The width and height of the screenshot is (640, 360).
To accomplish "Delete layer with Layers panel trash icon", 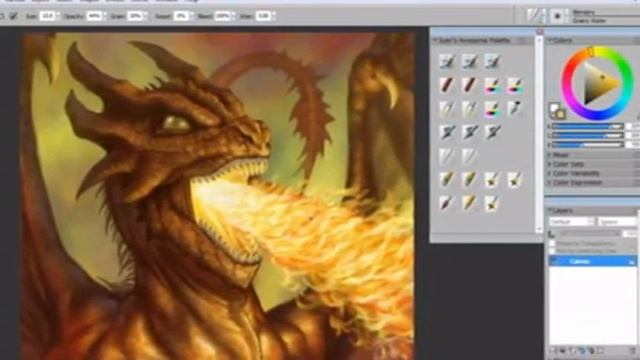I will (x=633, y=351).
